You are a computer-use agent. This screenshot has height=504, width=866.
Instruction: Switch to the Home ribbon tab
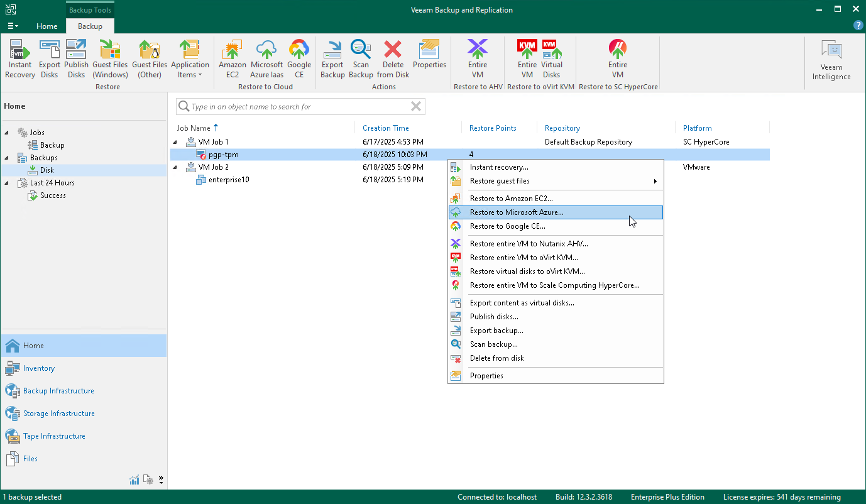[x=47, y=26]
